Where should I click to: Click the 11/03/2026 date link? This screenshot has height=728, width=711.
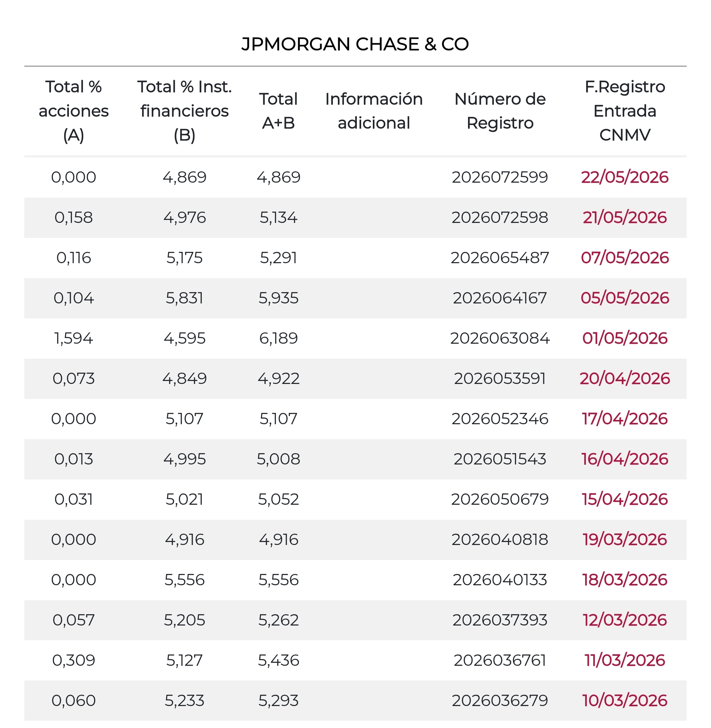pos(625,661)
